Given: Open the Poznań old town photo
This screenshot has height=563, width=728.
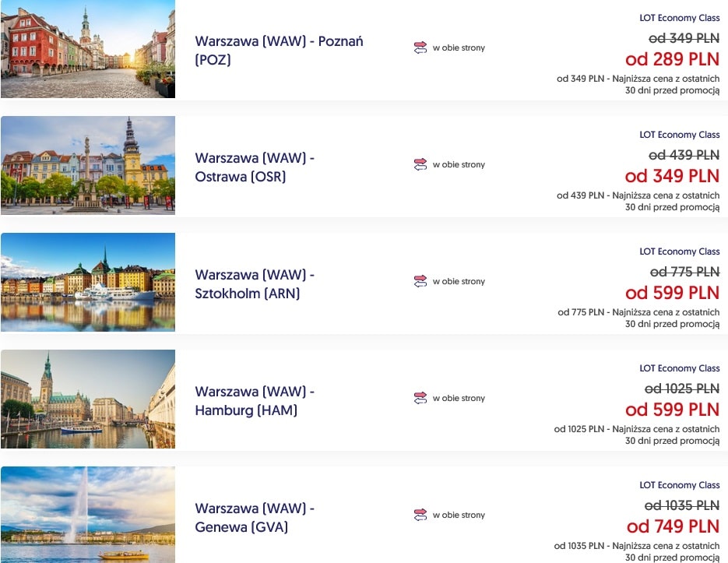Looking at the screenshot, I should 88,49.
